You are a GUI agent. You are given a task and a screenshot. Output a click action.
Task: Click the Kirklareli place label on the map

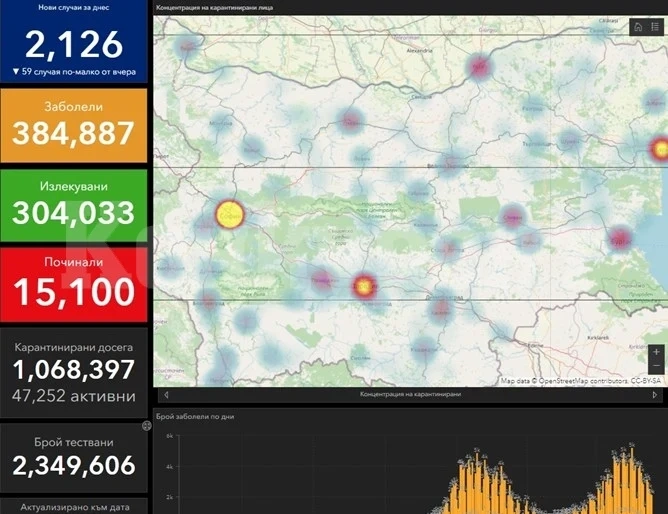coord(598,338)
